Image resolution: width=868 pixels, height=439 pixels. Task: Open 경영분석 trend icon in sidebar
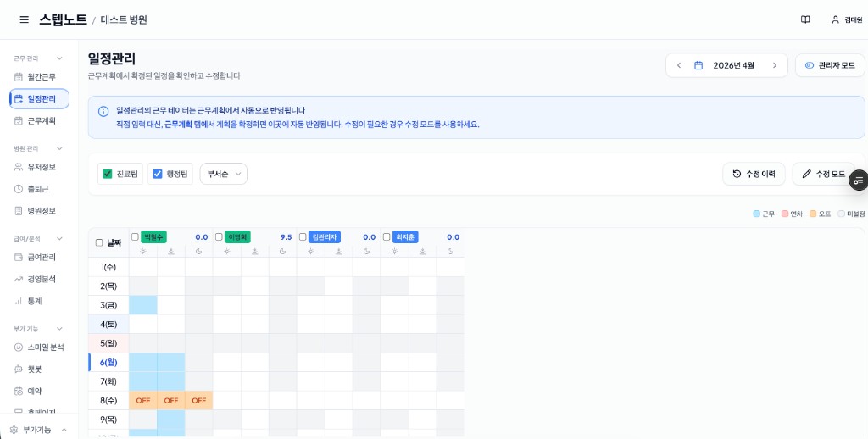[x=19, y=279]
